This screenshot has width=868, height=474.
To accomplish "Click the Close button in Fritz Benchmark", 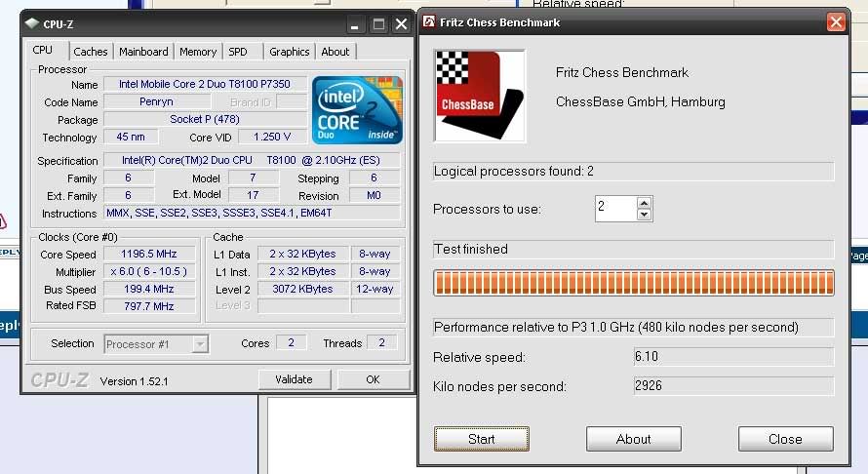I will 785,439.
